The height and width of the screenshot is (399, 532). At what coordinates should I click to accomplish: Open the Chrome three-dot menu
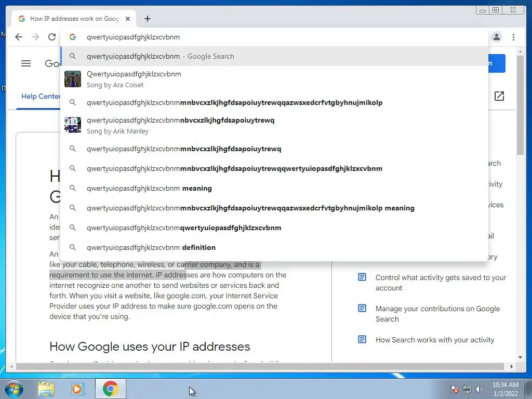tap(513, 37)
